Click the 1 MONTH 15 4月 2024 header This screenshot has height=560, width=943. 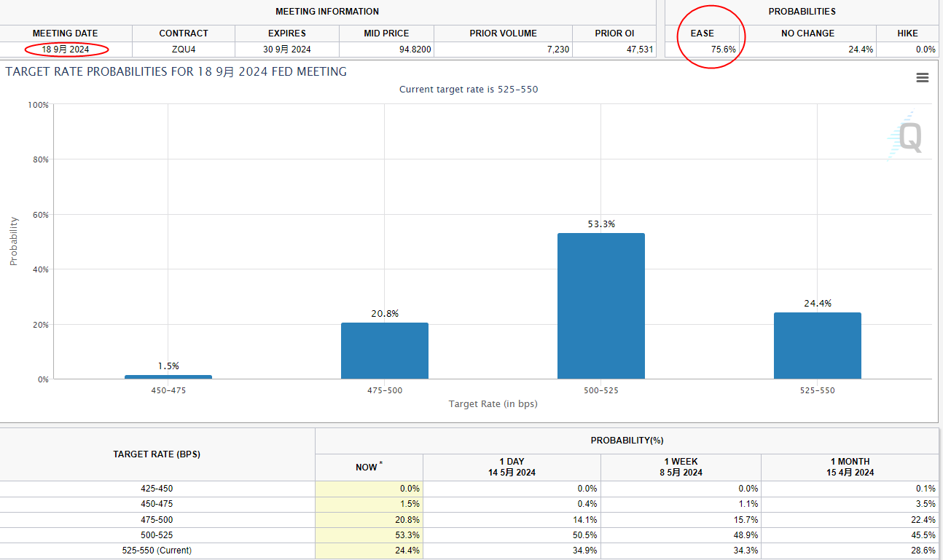tap(849, 467)
